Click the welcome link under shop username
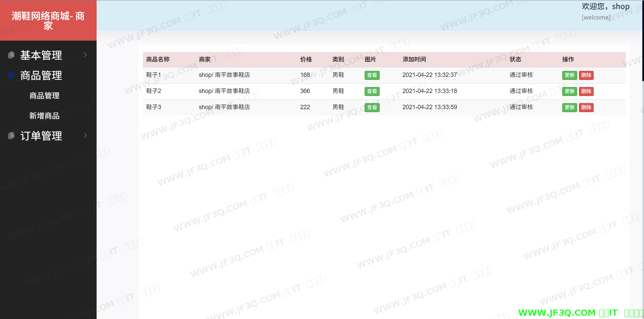This screenshot has height=319, width=644. point(596,17)
